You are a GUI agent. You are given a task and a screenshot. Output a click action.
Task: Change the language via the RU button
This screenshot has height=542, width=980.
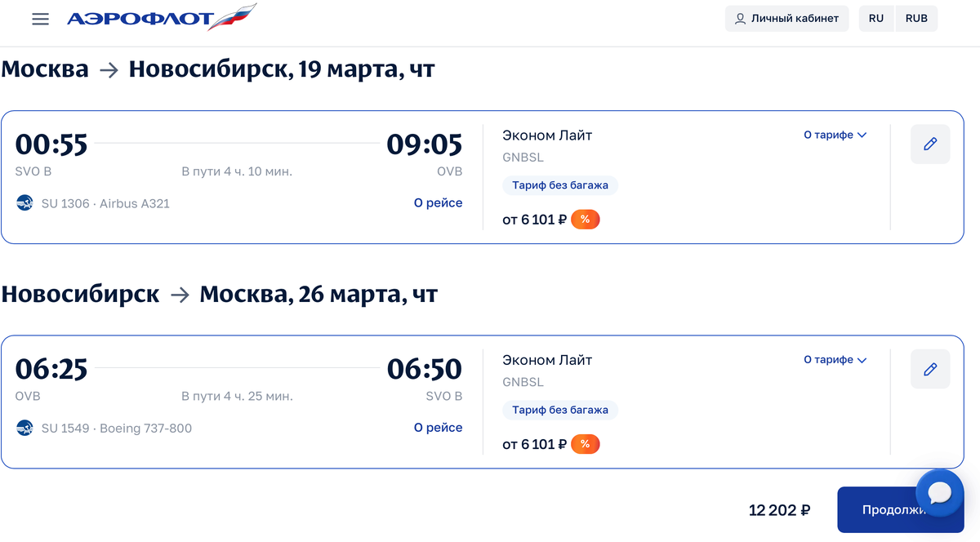pyautogui.click(x=876, y=18)
